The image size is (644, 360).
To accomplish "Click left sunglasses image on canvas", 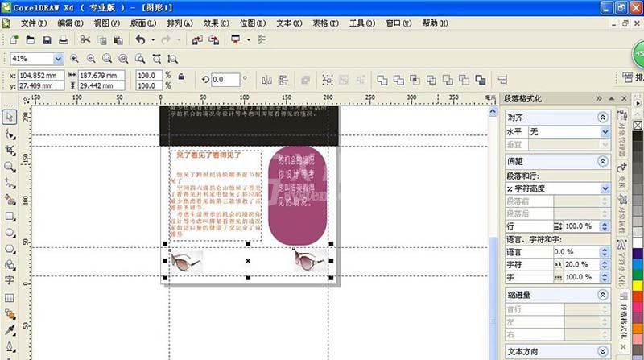I will (187, 262).
